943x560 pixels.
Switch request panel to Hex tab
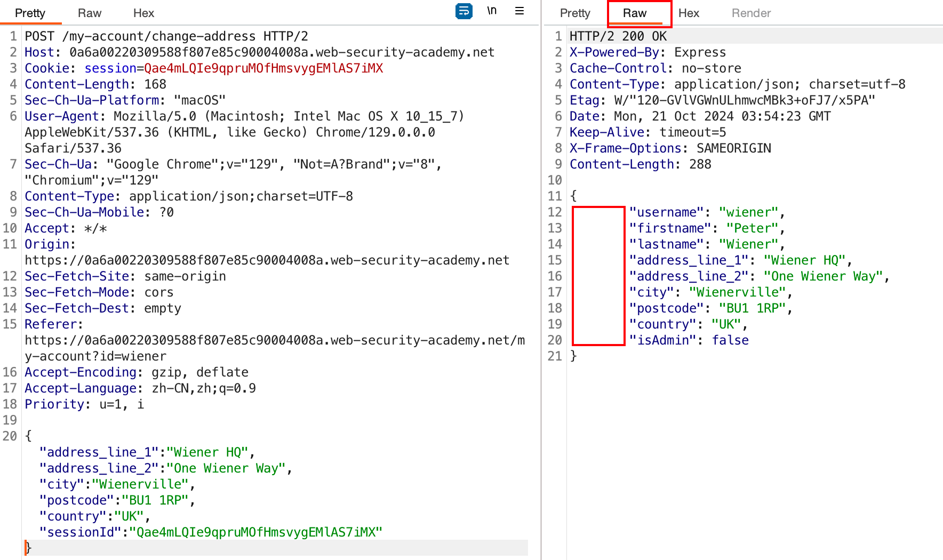143,13
